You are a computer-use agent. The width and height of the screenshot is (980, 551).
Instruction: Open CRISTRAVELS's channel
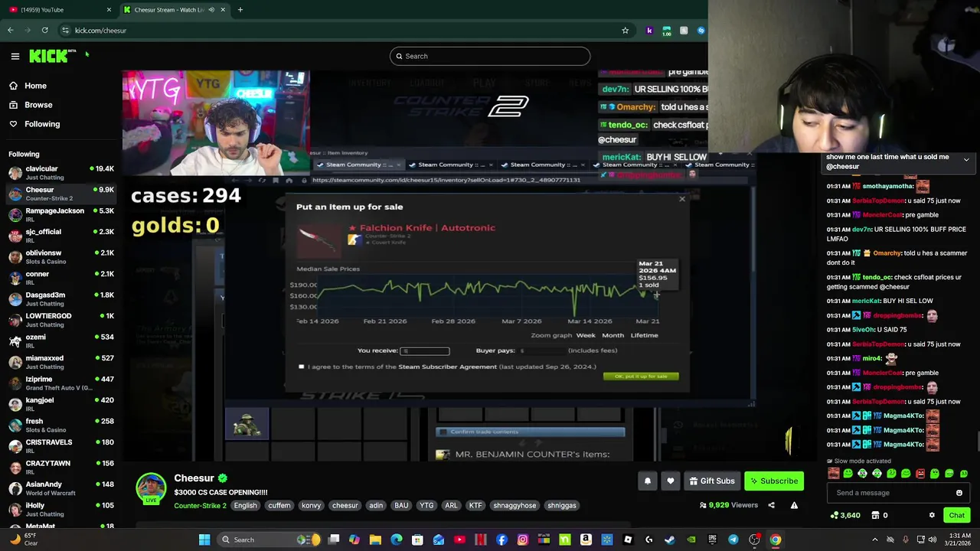tap(61, 446)
